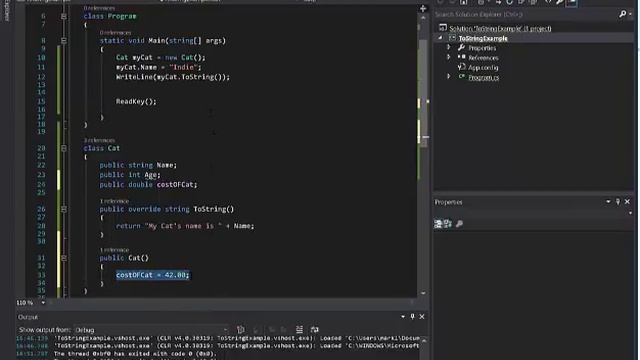
Task: Select the App.config file
Action: pyautogui.click(x=483, y=68)
